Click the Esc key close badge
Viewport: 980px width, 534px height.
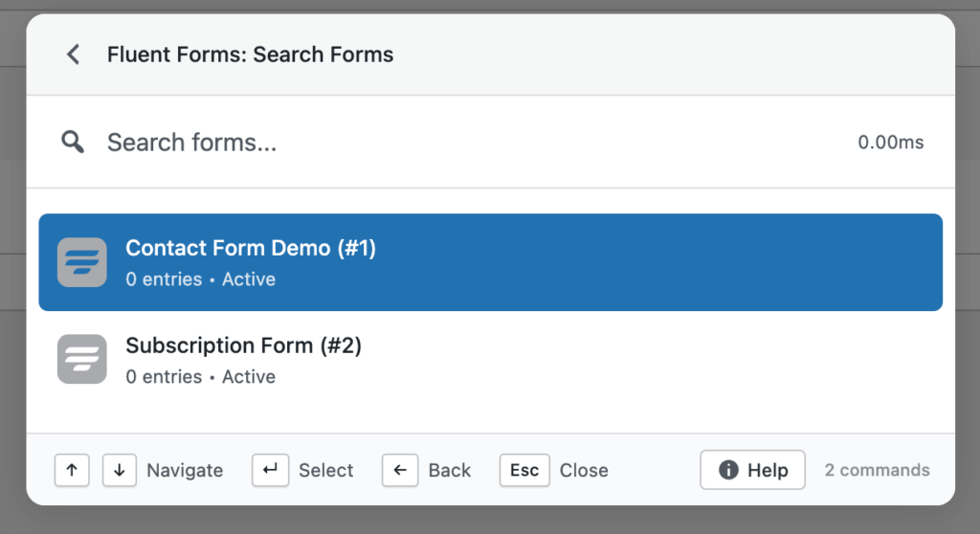pos(524,470)
